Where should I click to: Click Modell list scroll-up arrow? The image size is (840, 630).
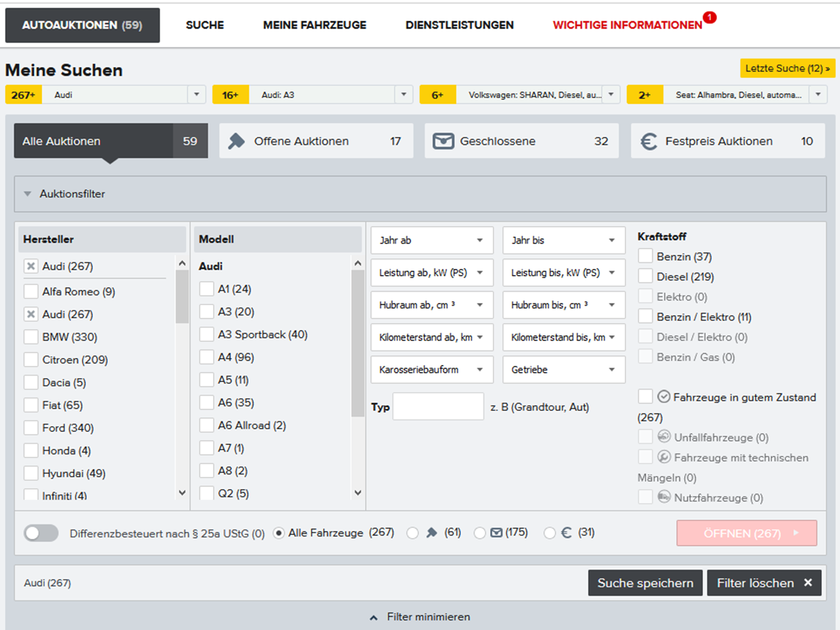click(357, 263)
